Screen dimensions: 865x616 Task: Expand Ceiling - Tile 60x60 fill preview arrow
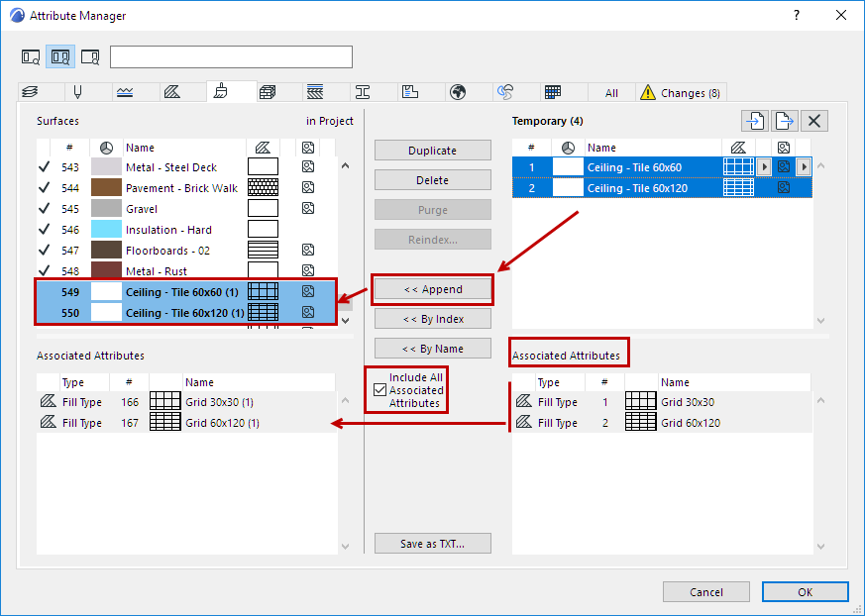(765, 166)
